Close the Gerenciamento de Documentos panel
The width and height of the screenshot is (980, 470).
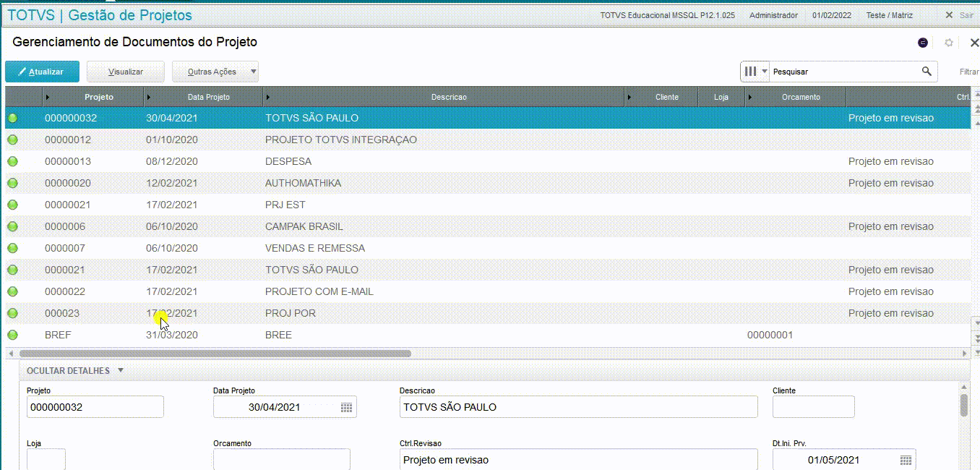973,43
